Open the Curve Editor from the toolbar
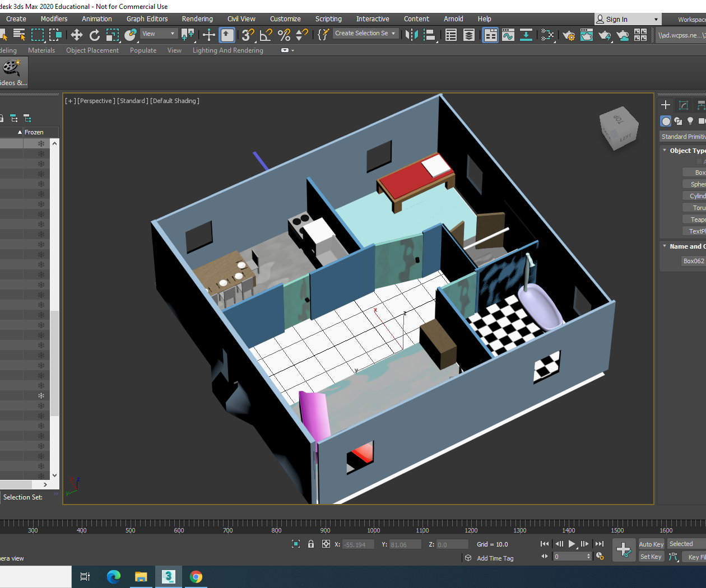Screen dimensions: 706x588 click(508, 35)
